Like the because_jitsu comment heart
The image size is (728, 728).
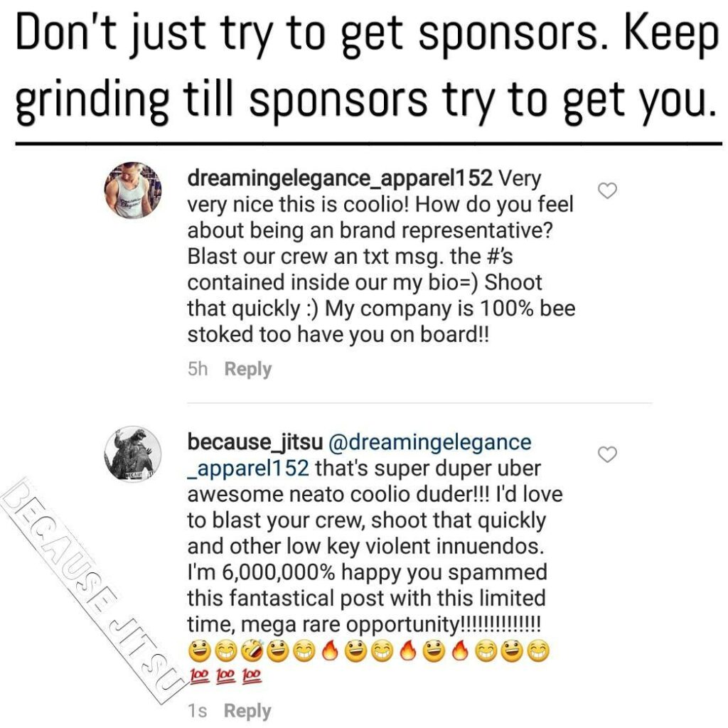(607, 454)
